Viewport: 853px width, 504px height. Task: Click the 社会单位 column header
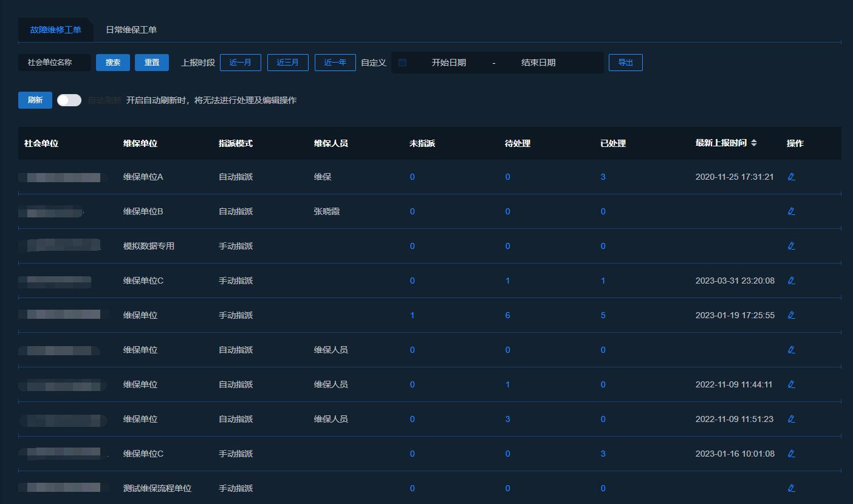(41, 143)
